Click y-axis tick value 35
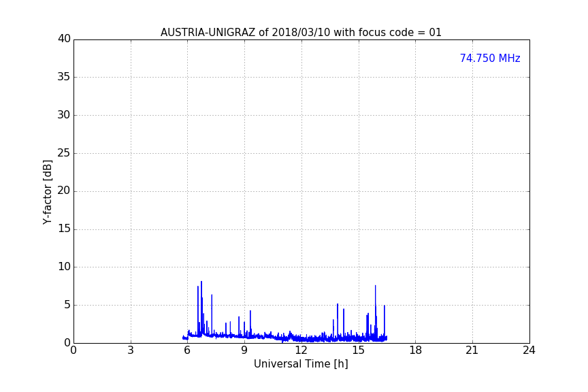The width and height of the screenshot is (588, 392). (64, 77)
